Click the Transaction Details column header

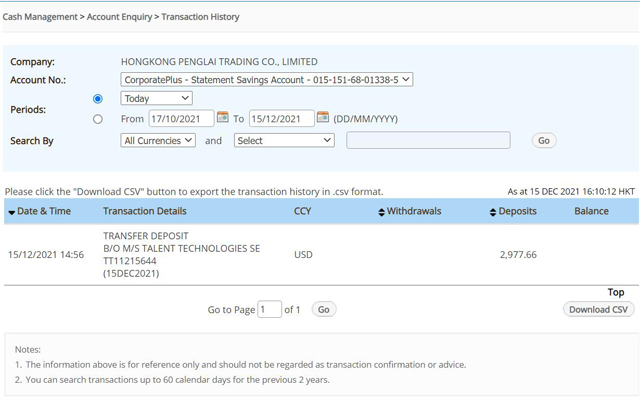pos(144,211)
